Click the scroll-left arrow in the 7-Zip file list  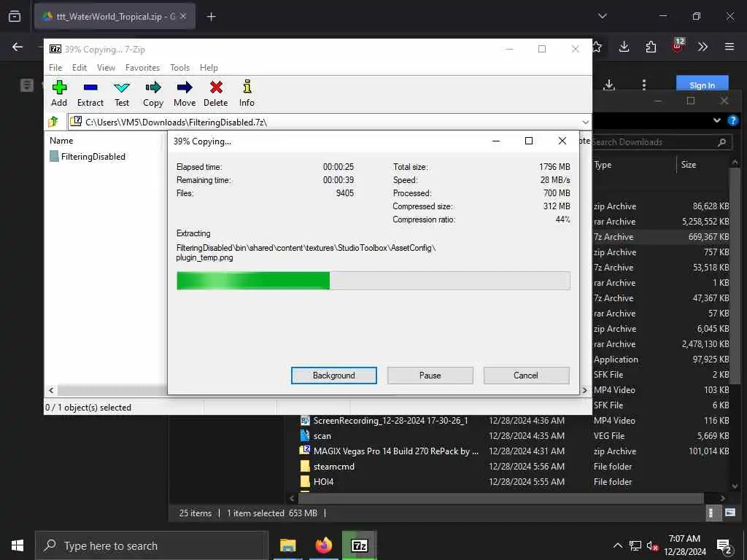(x=51, y=391)
